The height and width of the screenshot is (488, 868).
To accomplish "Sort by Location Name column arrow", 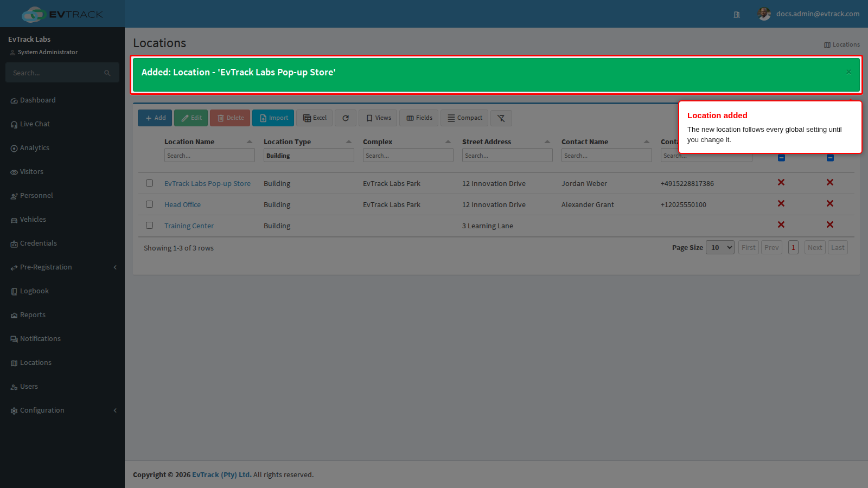I will point(250,142).
